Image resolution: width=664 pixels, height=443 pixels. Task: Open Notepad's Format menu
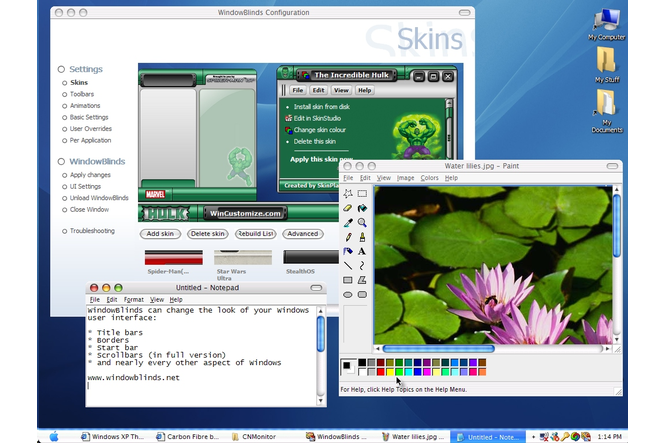pos(133,299)
